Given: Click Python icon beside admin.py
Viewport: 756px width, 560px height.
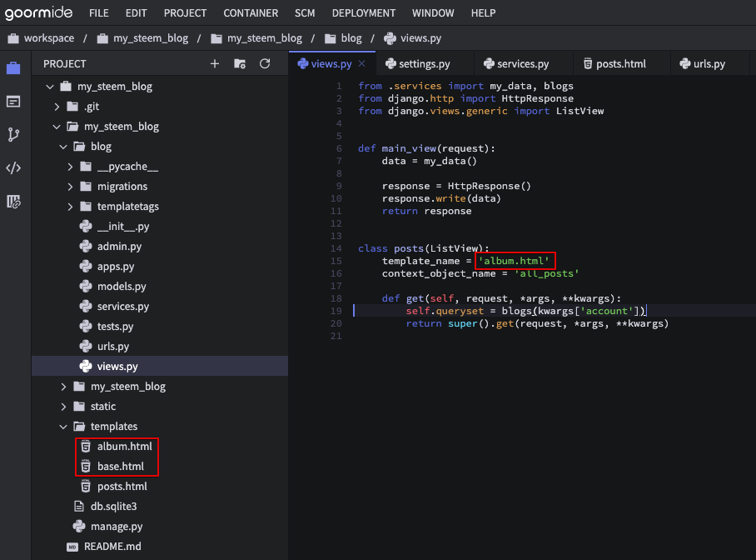Looking at the screenshot, I should [x=85, y=246].
